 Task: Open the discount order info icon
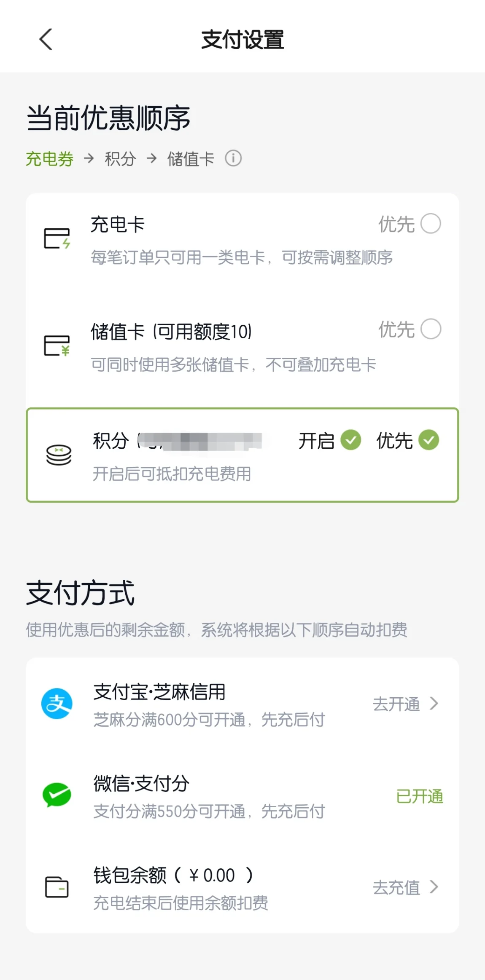click(233, 158)
